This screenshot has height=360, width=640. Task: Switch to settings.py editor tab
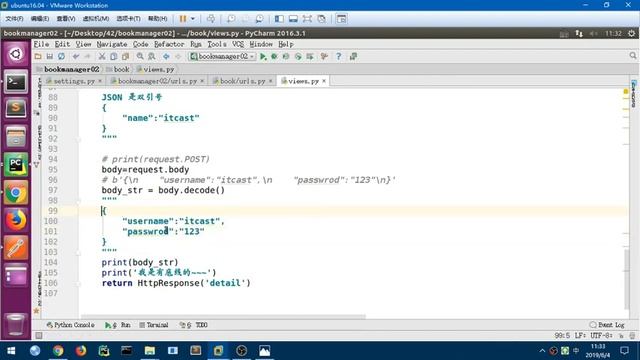pos(74,81)
